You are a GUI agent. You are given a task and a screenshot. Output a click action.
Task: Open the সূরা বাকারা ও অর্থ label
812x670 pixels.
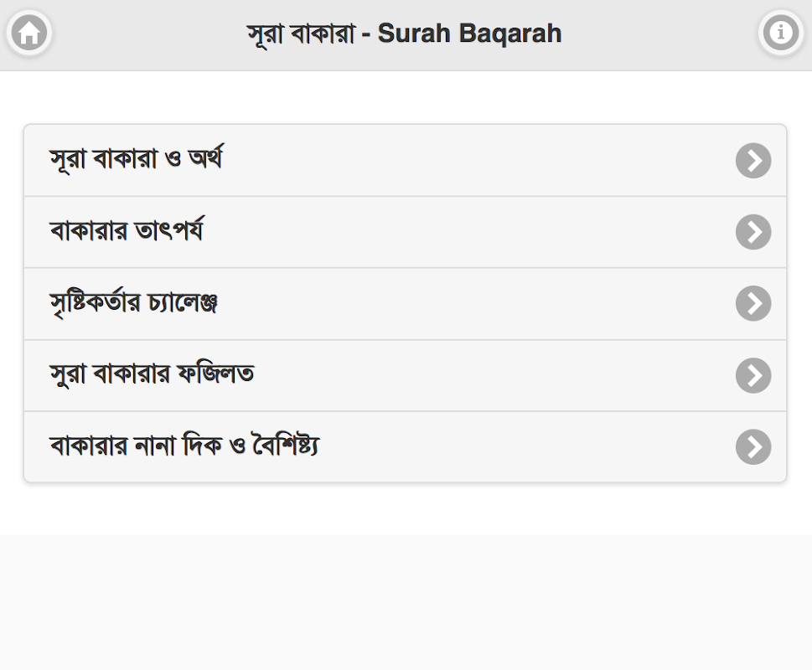pos(136,159)
